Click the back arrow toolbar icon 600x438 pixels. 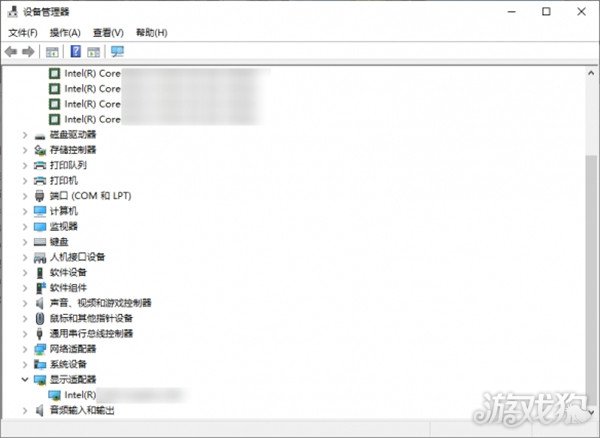11,51
